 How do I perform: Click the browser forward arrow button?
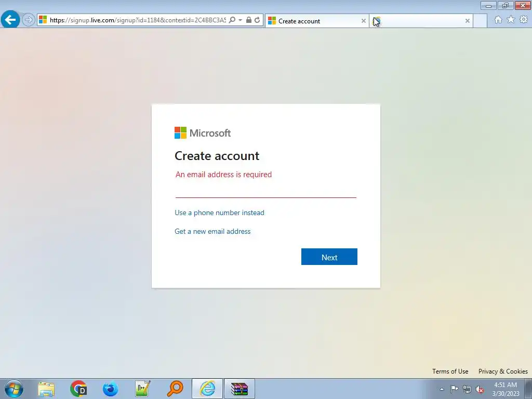tap(29, 20)
